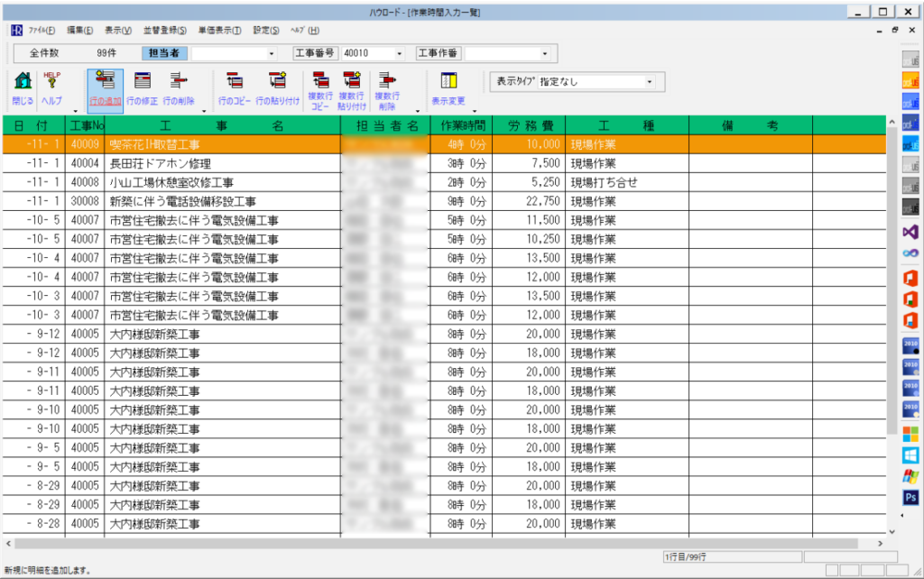Expand the 工事番号 dropdown showing 40010
The width and height of the screenshot is (924, 579).
pos(400,53)
